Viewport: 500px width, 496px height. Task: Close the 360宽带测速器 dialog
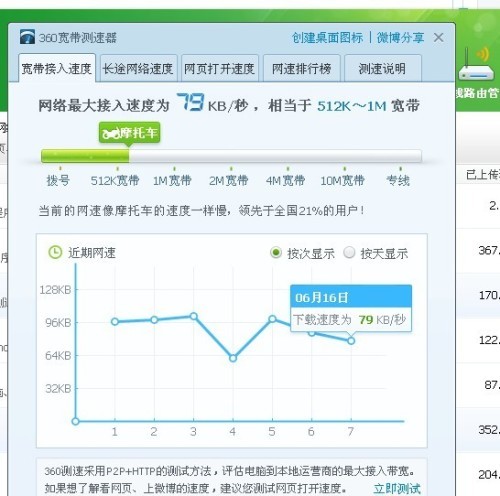click(x=439, y=37)
